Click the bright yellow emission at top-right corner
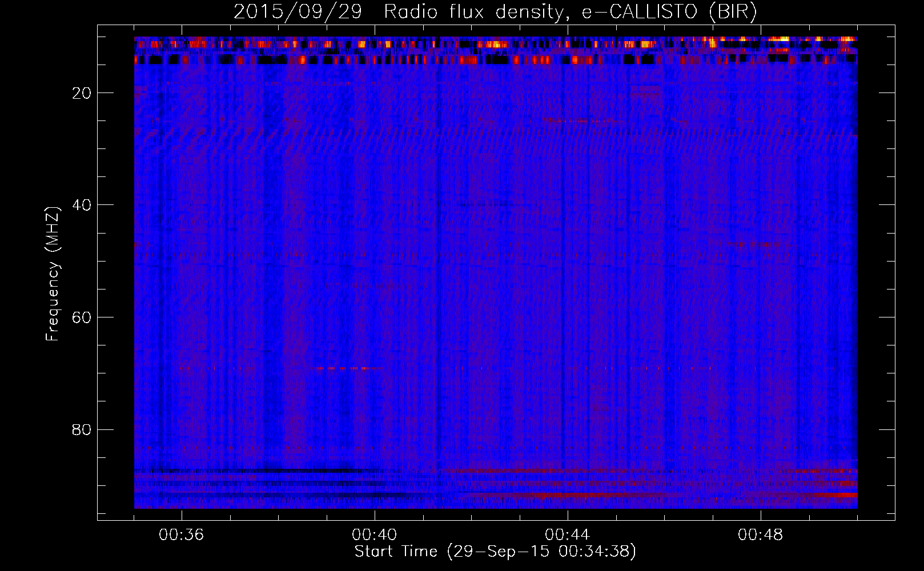The width and height of the screenshot is (924, 571). [782, 39]
